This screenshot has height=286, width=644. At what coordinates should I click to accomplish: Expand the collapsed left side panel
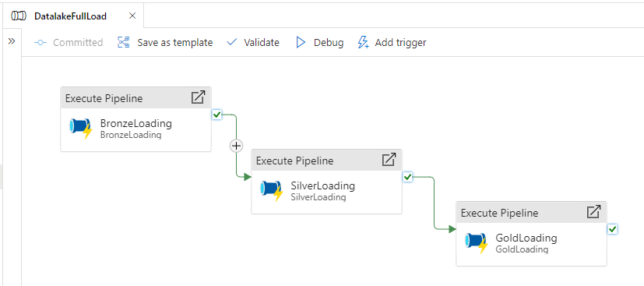(12, 41)
